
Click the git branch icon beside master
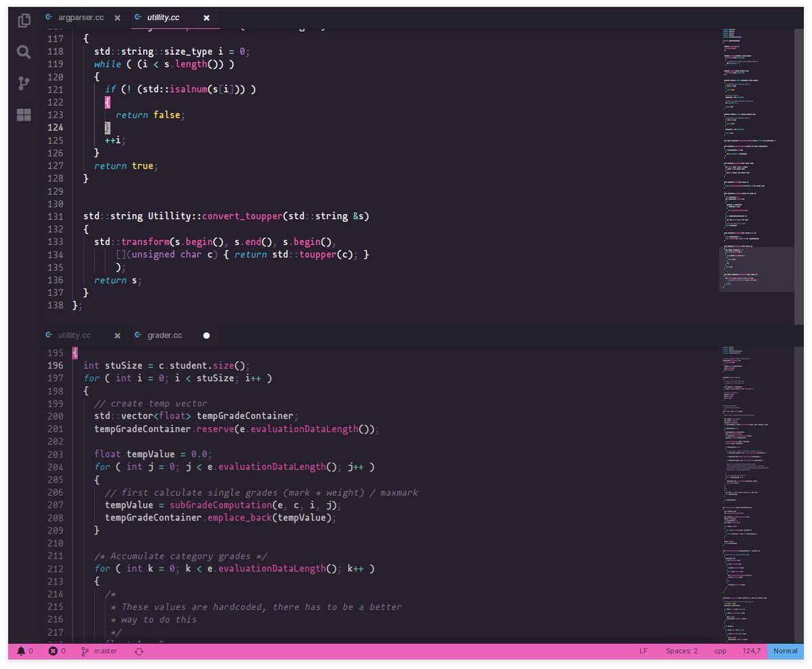point(85,651)
